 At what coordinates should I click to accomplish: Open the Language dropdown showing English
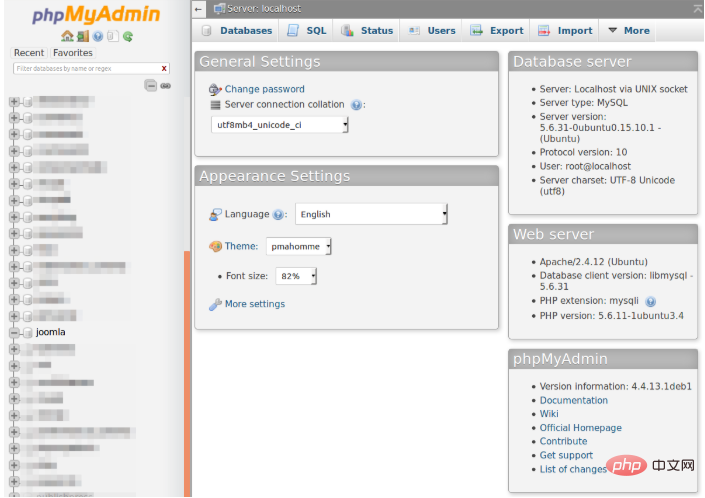coord(371,214)
